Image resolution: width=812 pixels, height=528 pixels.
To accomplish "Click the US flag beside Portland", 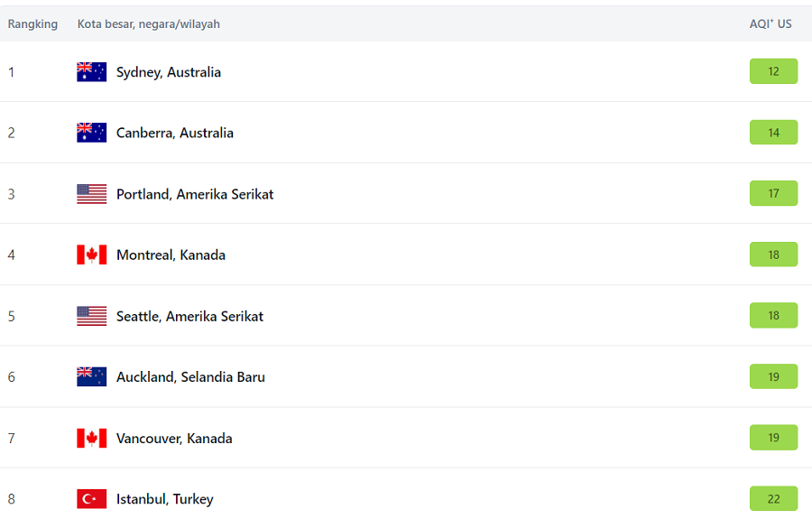I will point(92,194).
